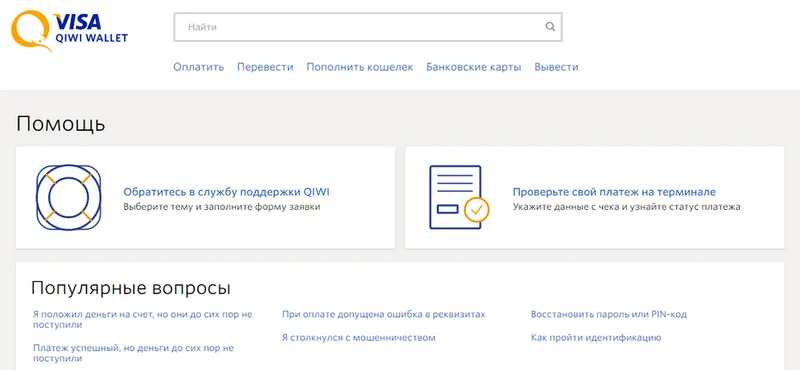800x370 pixels.
Task: Open Как пройти идентификацию link
Action: [x=596, y=338]
